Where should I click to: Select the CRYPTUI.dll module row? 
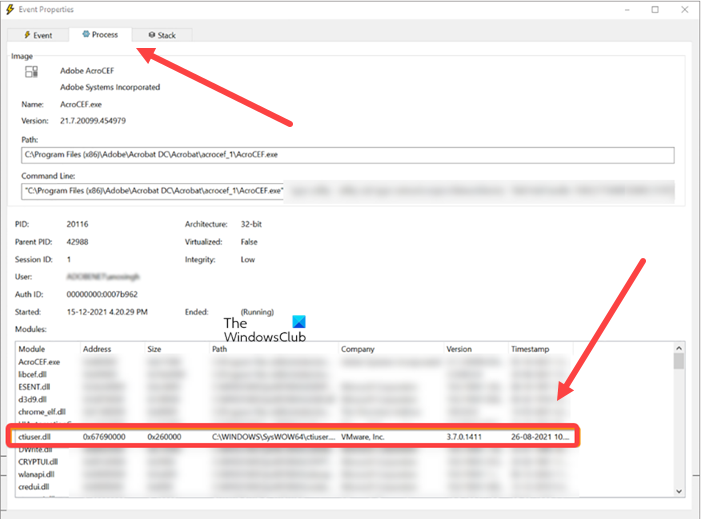coord(295,462)
